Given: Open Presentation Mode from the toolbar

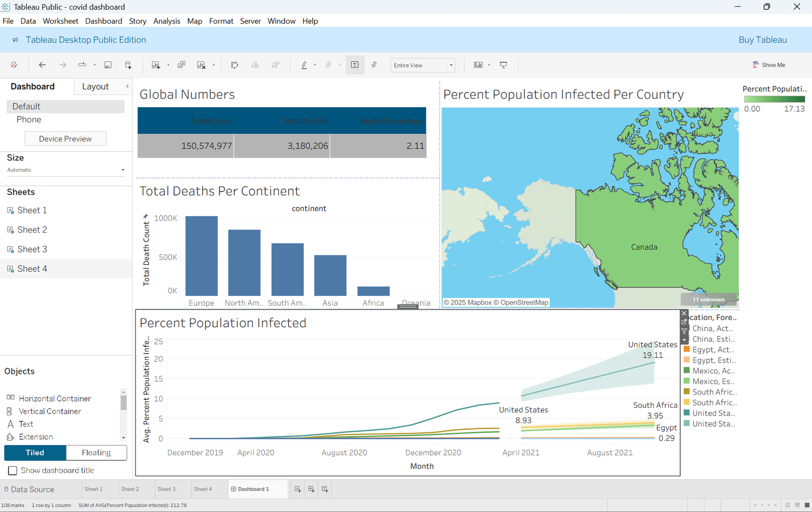Looking at the screenshot, I should pyautogui.click(x=503, y=65).
